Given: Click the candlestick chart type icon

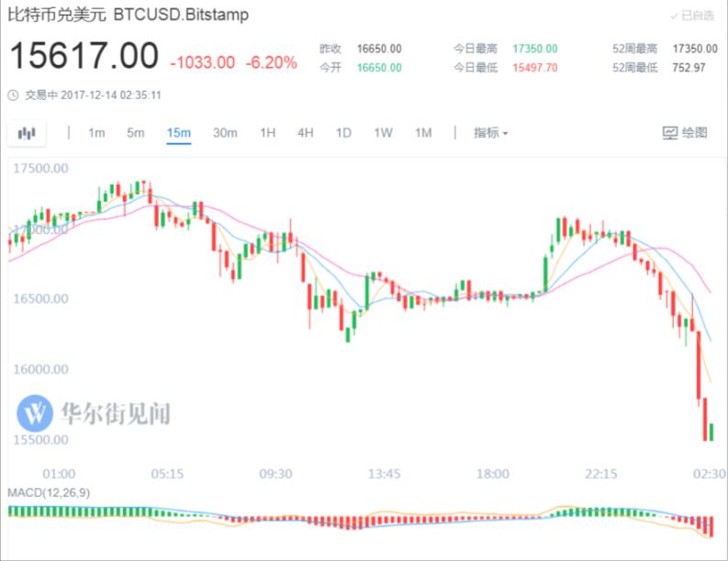Looking at the screenshot, I should [27, 134].
